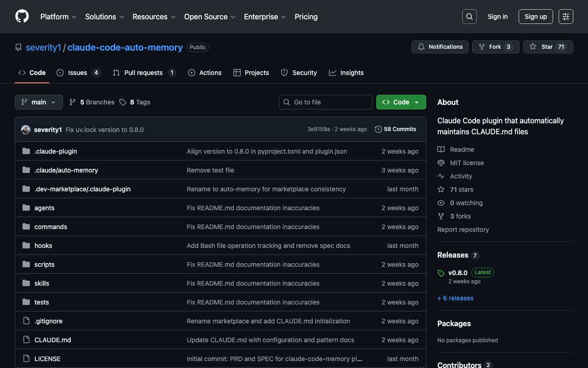The width and height of the screenshot is (588, 368).
Task: Switch to the Pull requests tab
Action: 144,73
